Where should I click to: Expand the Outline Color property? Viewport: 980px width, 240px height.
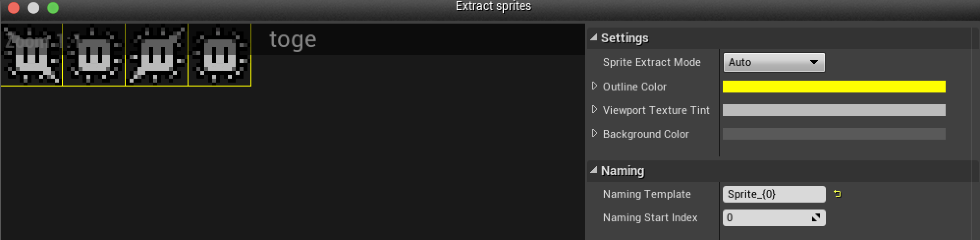(x=595, y=86)
